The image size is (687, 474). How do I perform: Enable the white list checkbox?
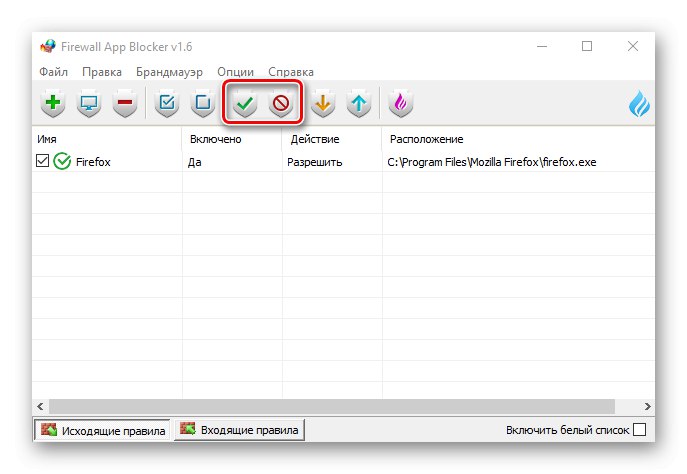(640, 430)
